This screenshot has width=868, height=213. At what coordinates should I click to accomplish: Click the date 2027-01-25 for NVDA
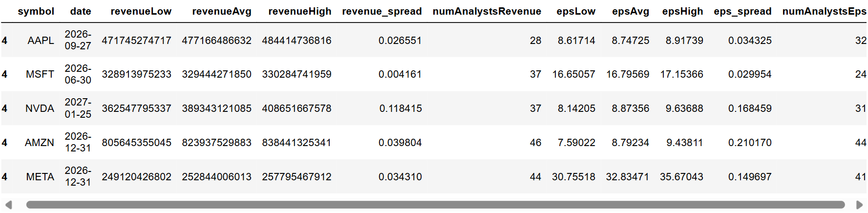[78, 108]
